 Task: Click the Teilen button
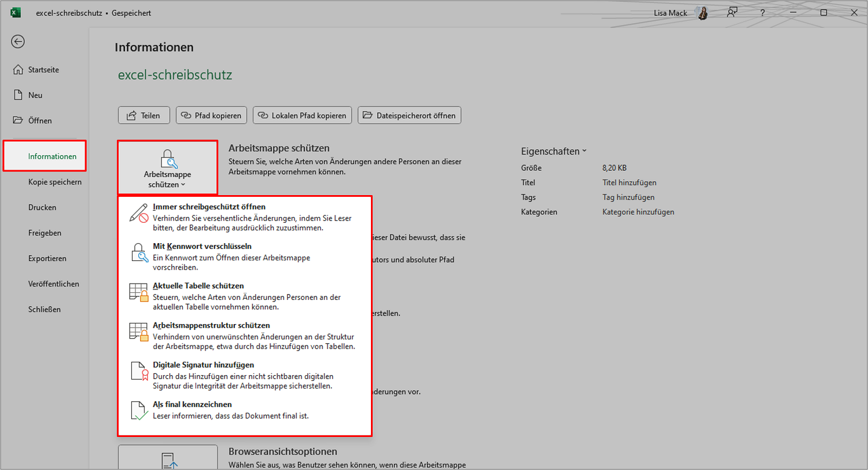[144, 115]
